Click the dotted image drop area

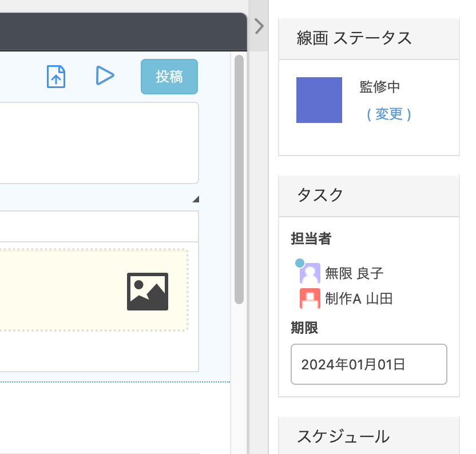[x=93, y=290]
